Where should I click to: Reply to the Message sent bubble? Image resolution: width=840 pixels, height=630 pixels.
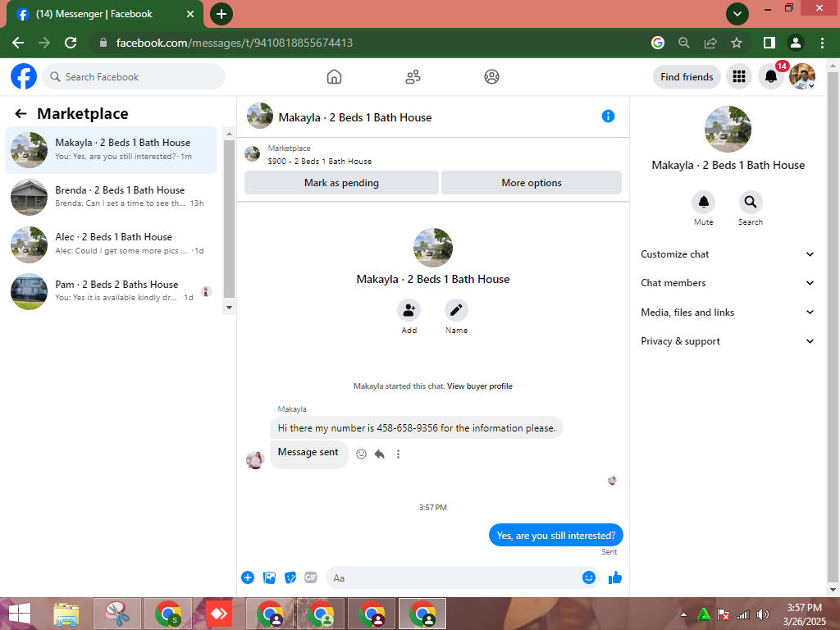tap(379, 454)
